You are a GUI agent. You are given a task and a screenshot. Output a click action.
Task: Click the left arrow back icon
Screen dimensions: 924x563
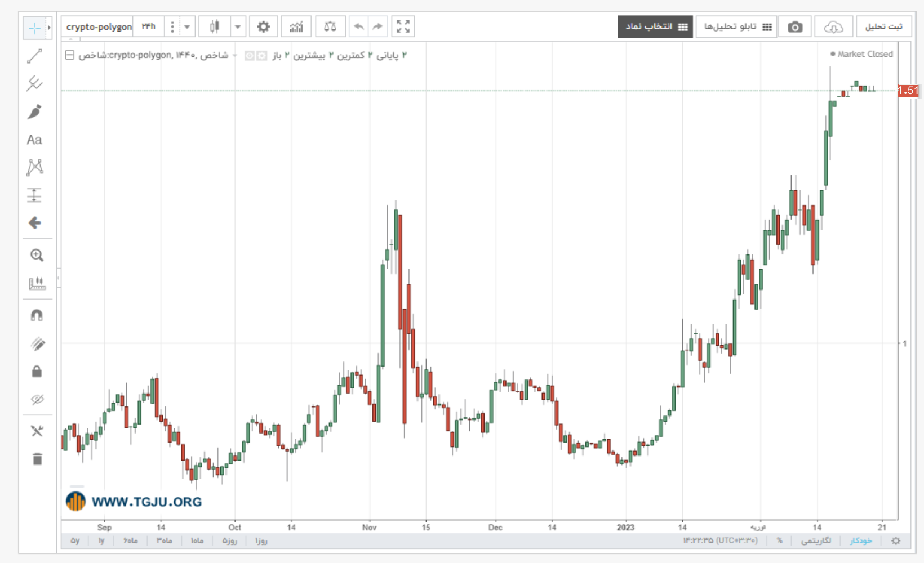click(34, 223)
